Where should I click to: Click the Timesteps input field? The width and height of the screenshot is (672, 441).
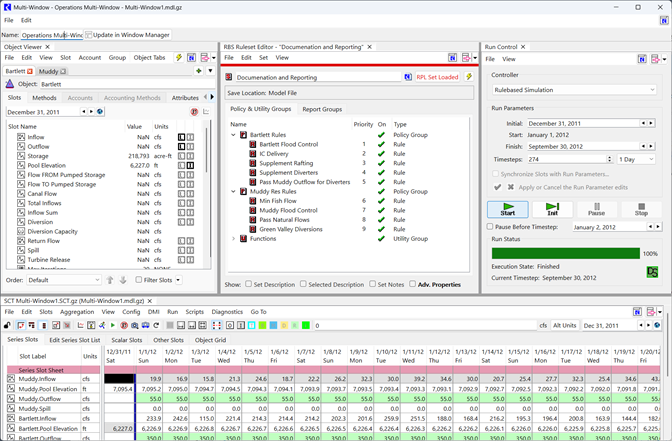(x=561, y=159)
